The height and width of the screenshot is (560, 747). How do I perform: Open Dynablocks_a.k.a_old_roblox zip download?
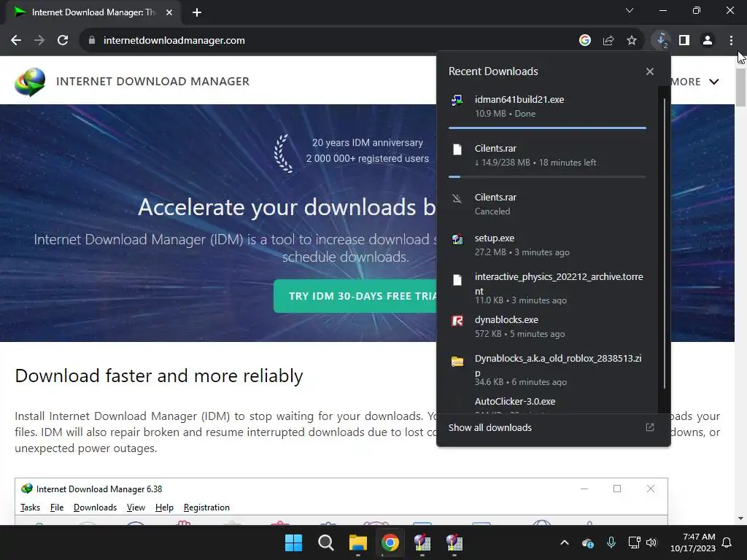pyautogui.click(x=547, y=370)
